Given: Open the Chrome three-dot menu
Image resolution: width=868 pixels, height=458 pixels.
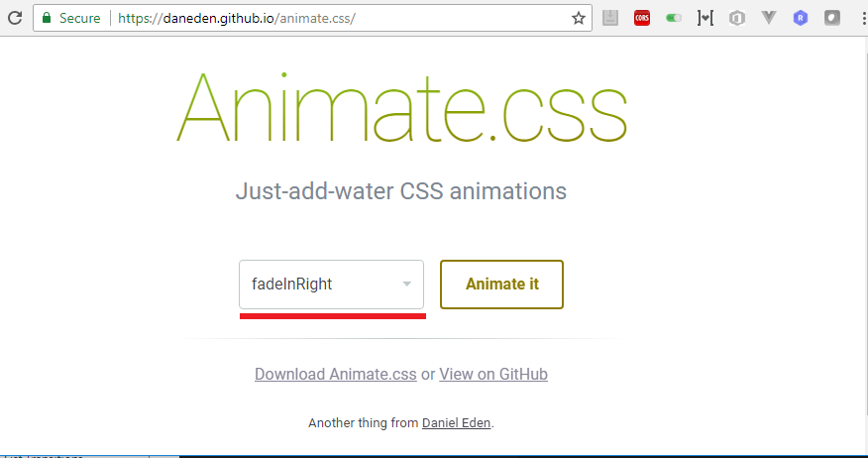Looking at the screenshot, I should click(x=864, y=18).
